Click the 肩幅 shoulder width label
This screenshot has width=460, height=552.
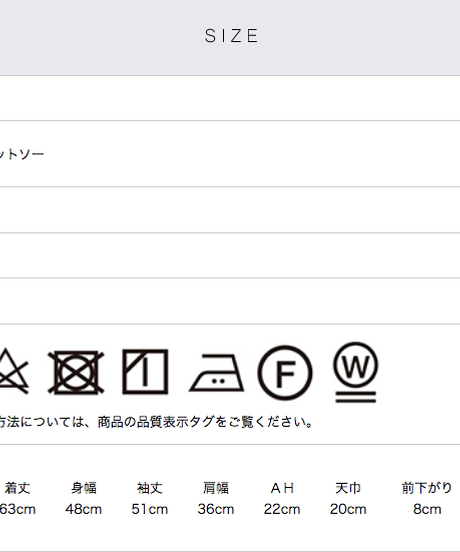point(216,488)
